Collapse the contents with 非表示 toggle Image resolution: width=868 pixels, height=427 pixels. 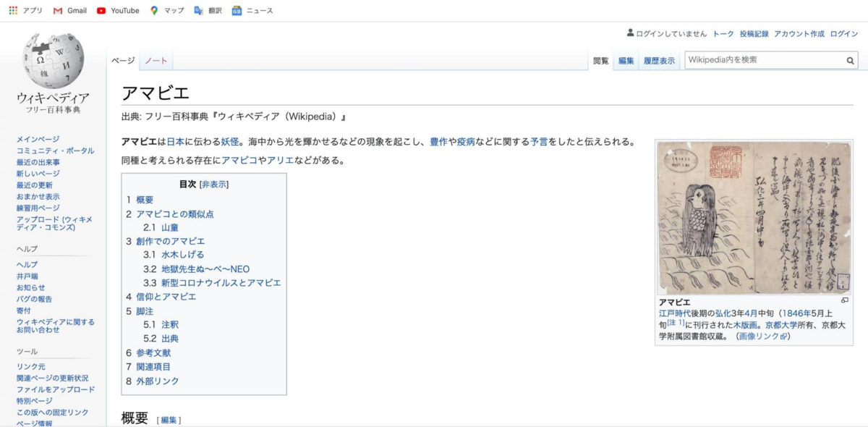(x=213, y=185)
